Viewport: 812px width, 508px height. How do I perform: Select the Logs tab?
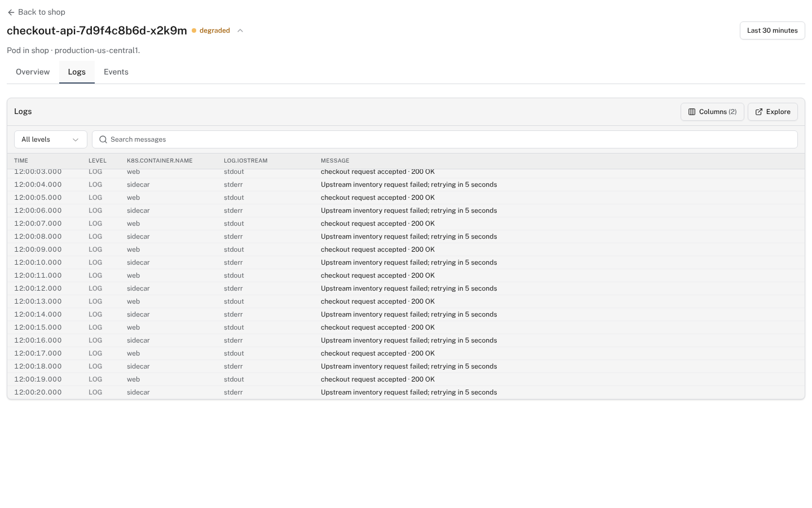pyautogui.click(x=77, y=72)
